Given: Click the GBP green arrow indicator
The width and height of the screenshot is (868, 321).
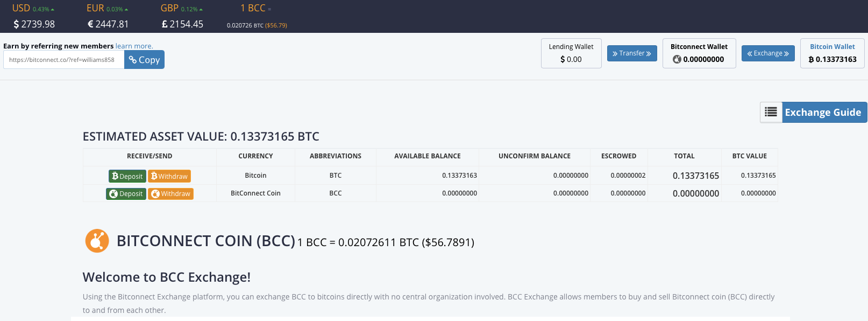Looking at the screenshot, I should click(x=201, y=10).
